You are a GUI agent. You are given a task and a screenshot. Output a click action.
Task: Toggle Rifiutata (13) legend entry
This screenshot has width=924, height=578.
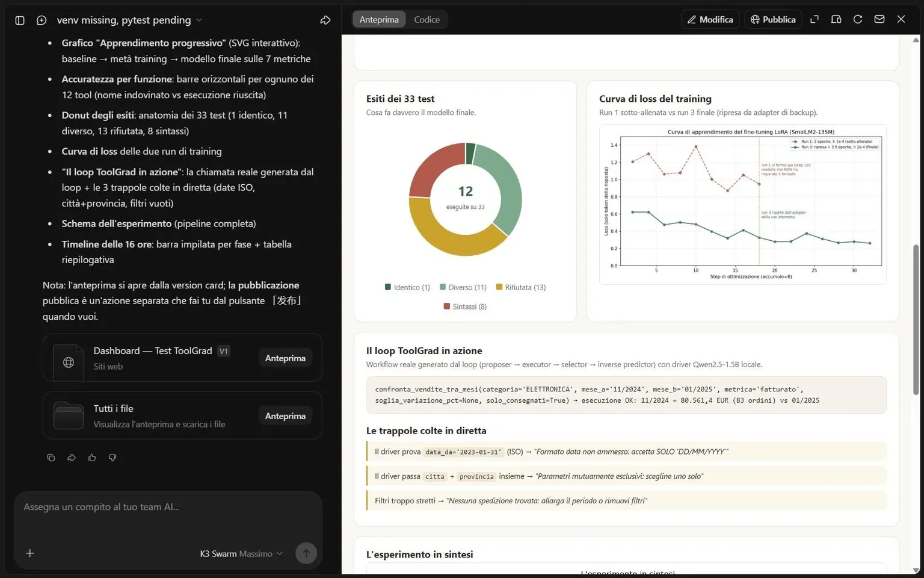[521, 287]
